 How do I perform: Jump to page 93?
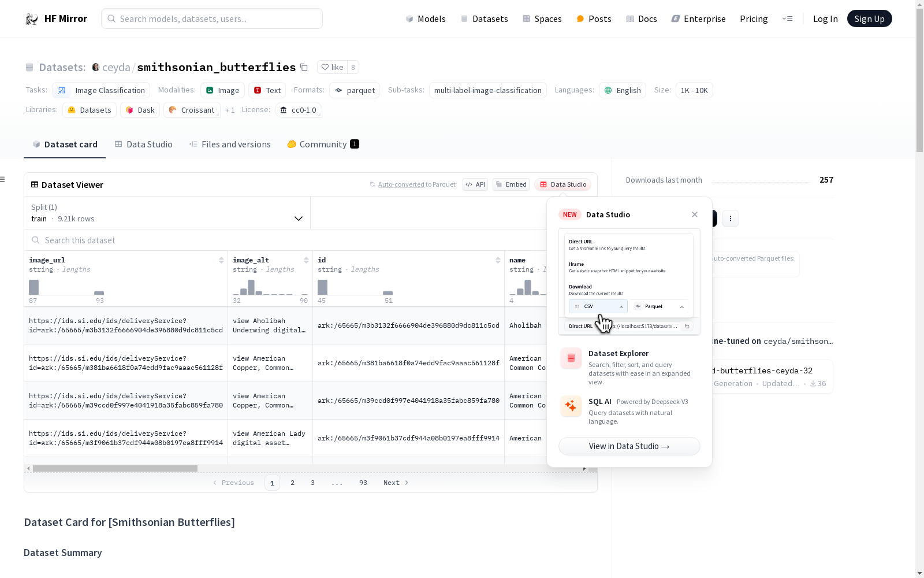point(363,483)
